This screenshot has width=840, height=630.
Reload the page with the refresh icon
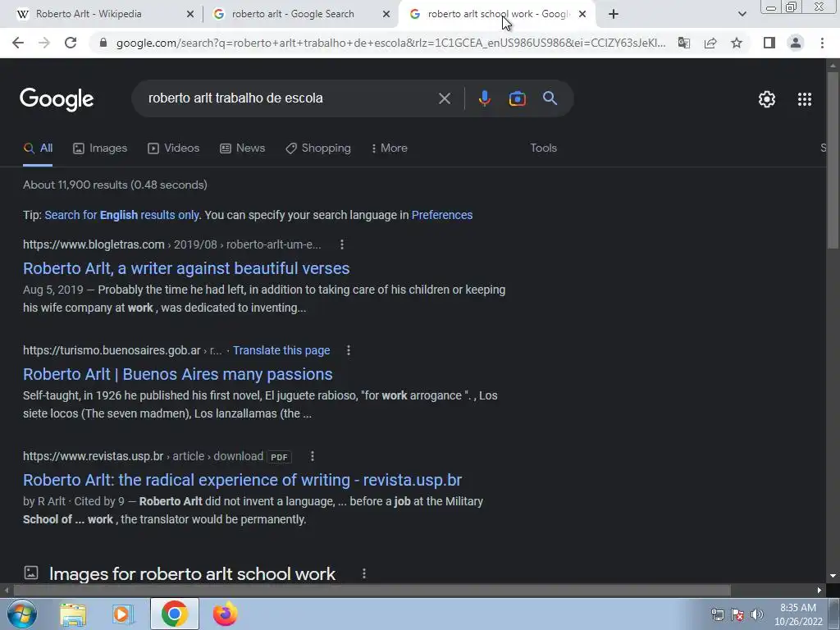pyautogui.click(x=71, y=43)
